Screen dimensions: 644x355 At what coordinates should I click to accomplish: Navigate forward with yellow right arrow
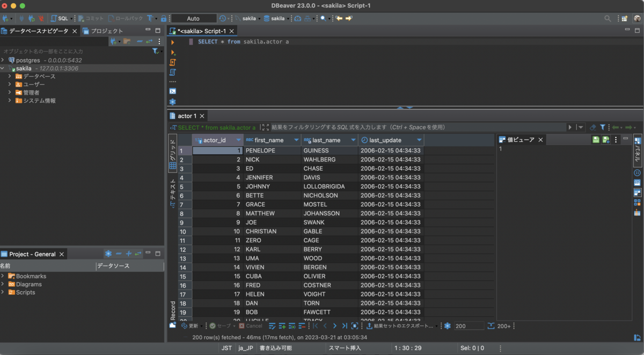pos(349,18)
